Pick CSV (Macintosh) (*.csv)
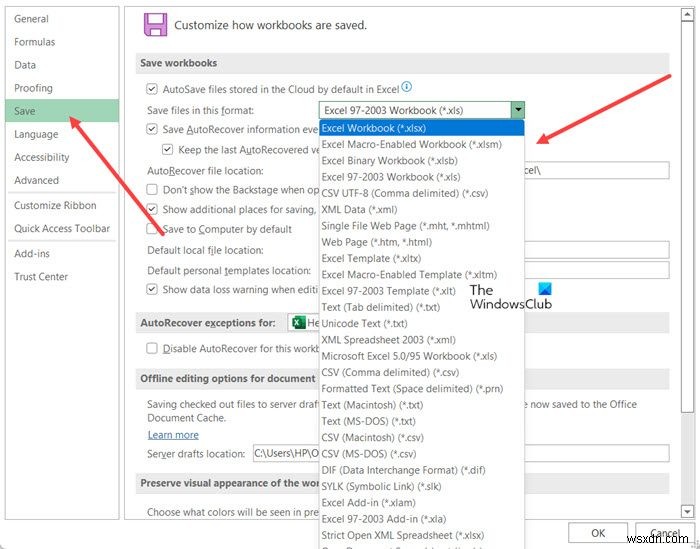700x549 pixels. click(422, 437)
